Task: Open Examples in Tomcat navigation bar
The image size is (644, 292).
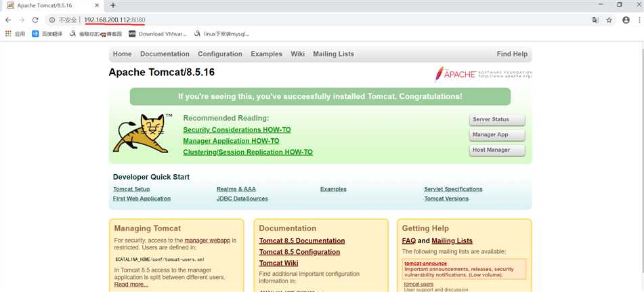Action: (267, 54)
